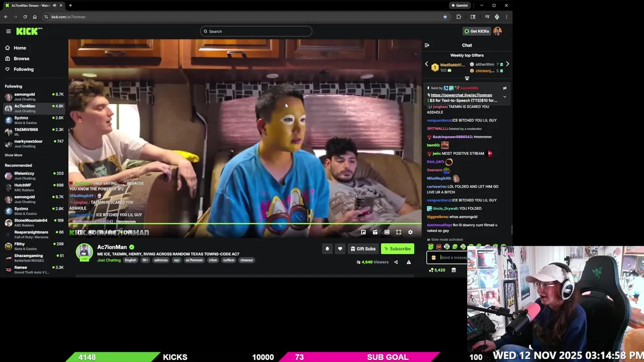This screenshot has width=644, height=362.
Task: Click the adinross tag
Action: pyautogui.click(x=161, y=260)
